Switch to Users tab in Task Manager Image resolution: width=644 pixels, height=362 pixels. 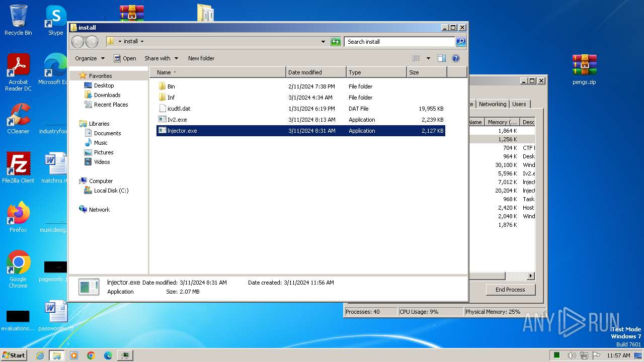519,104
